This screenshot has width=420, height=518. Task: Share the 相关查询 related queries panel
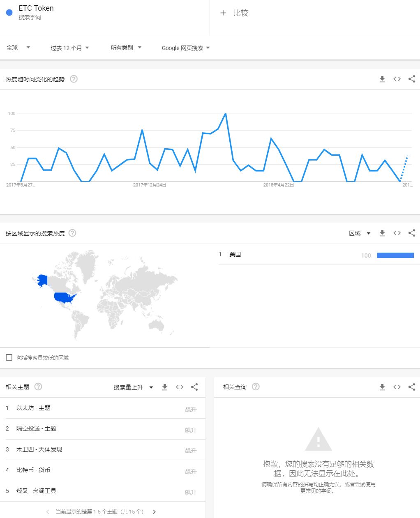click(412, 387)
